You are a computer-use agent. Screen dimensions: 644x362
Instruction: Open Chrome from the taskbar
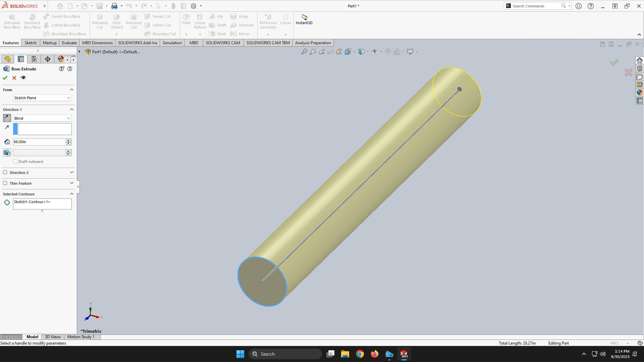[360, 354]
